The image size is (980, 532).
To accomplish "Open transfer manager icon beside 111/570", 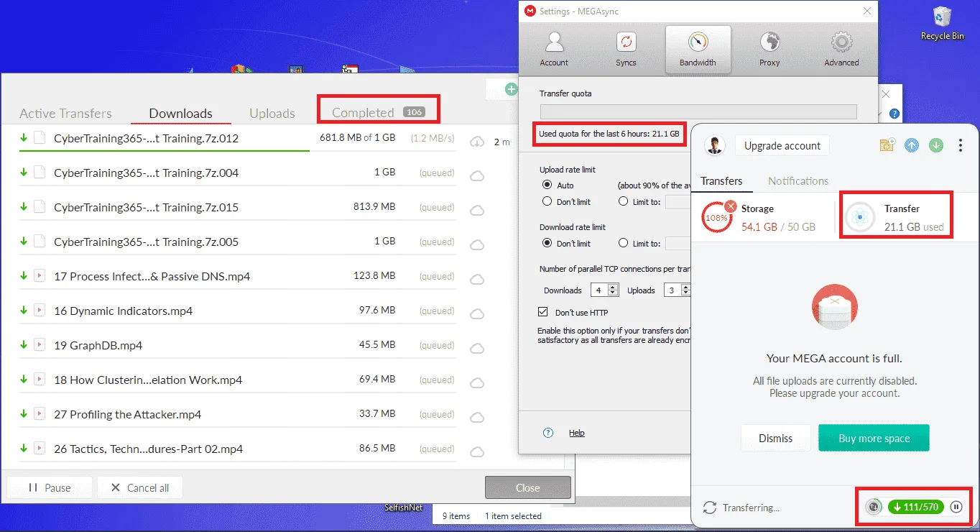I will [874, 507].
